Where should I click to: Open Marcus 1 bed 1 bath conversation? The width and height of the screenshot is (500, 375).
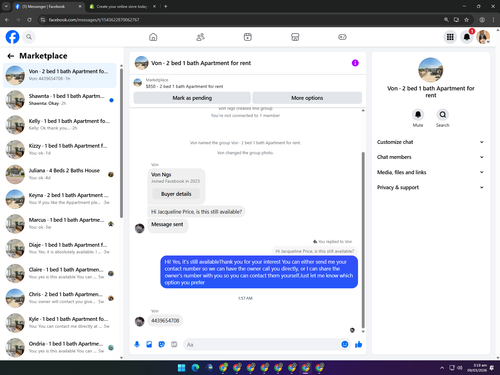click(x=60, y=223)
